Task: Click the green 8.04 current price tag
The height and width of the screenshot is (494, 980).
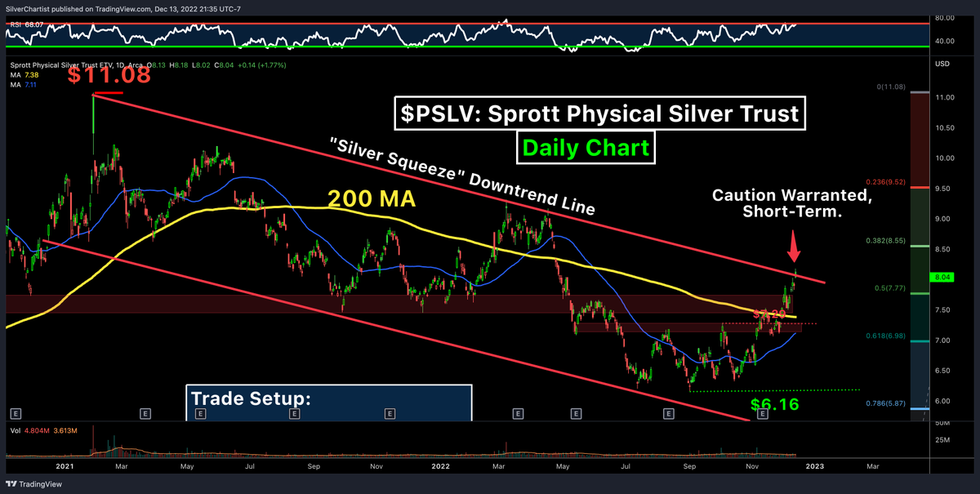Action: coord(944,277)
